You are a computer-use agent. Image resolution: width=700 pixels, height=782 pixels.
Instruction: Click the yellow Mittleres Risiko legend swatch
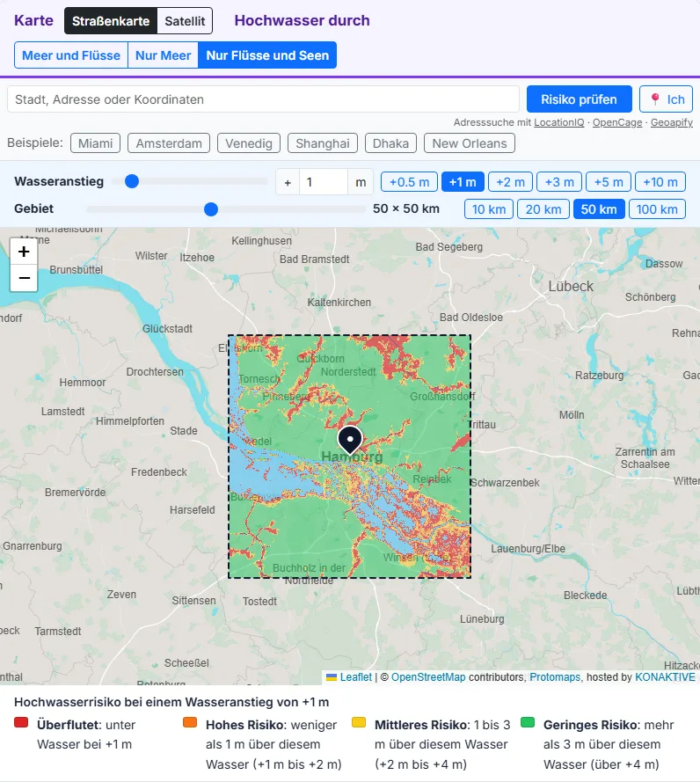pos(359,722)
